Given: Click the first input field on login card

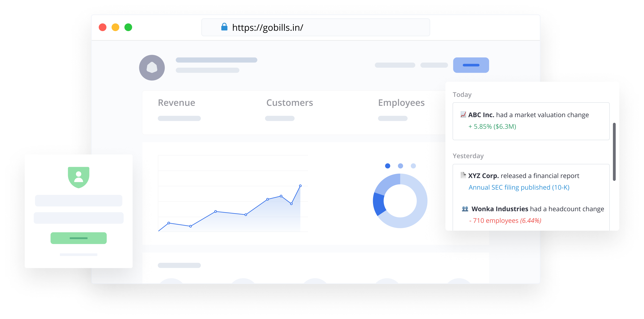Looking at the screenshot, I should click(x=78, y=201).
